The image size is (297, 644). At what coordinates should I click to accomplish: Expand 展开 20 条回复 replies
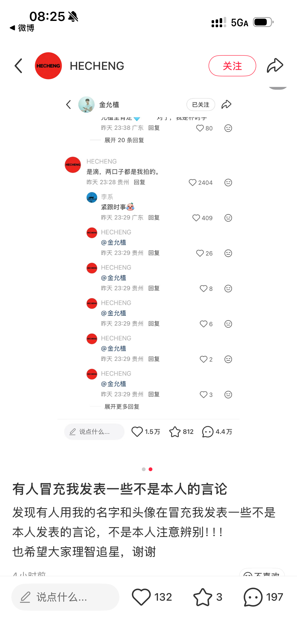pyautogui.click(x=124, y=140)
